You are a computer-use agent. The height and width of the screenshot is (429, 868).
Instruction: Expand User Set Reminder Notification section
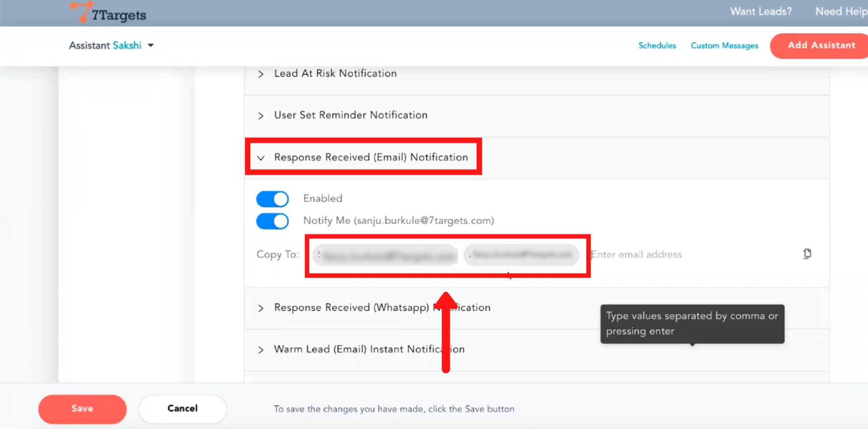261,116
